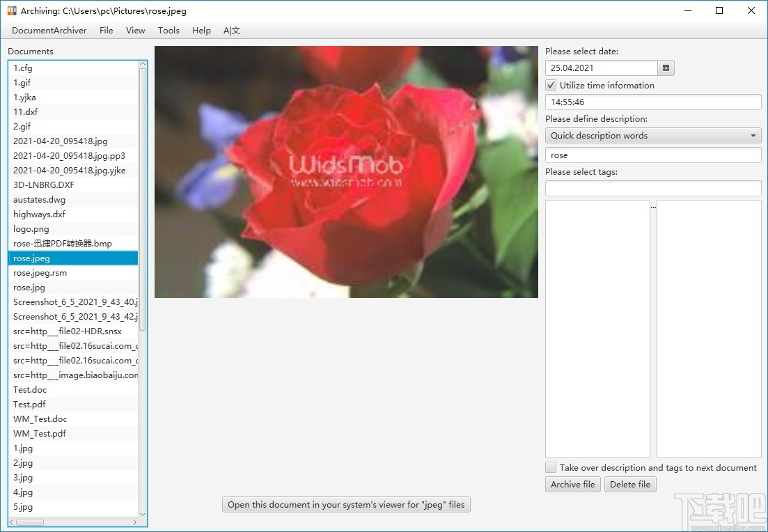Open the calendar date picker icon
This screenshot has height=532, width=768.
pyautogui.click(x=666, y=68)
